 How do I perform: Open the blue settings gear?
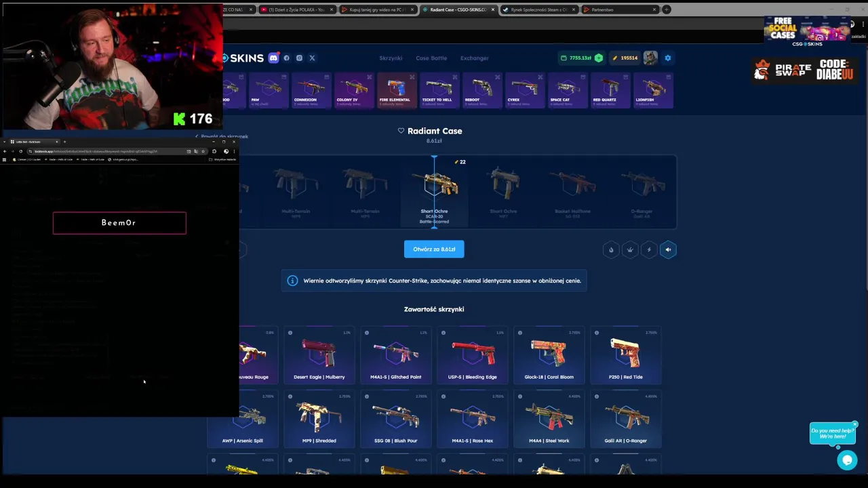click(668, 58)
